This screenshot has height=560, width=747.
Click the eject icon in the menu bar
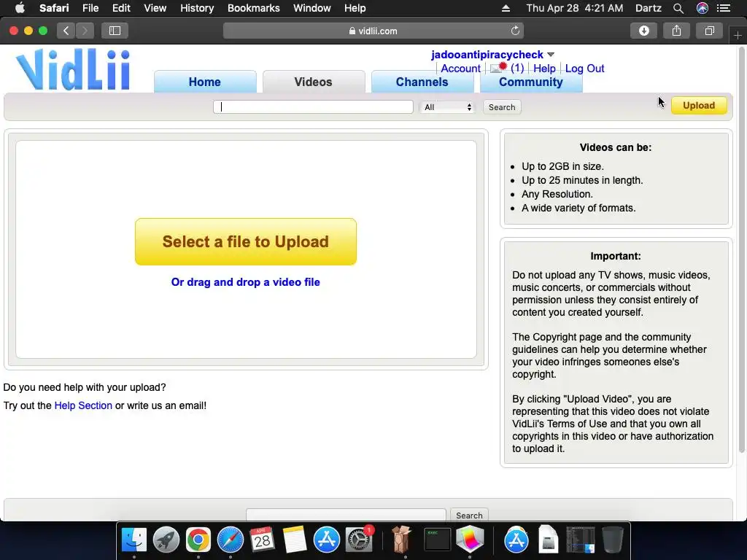tap(506, 8)
